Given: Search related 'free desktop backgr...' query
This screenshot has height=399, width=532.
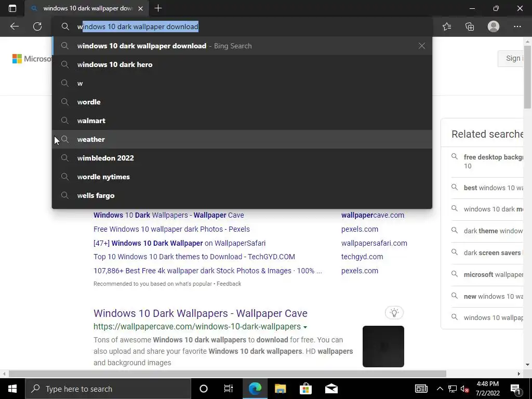Looking at the screenshot, I should coord(487,162).
